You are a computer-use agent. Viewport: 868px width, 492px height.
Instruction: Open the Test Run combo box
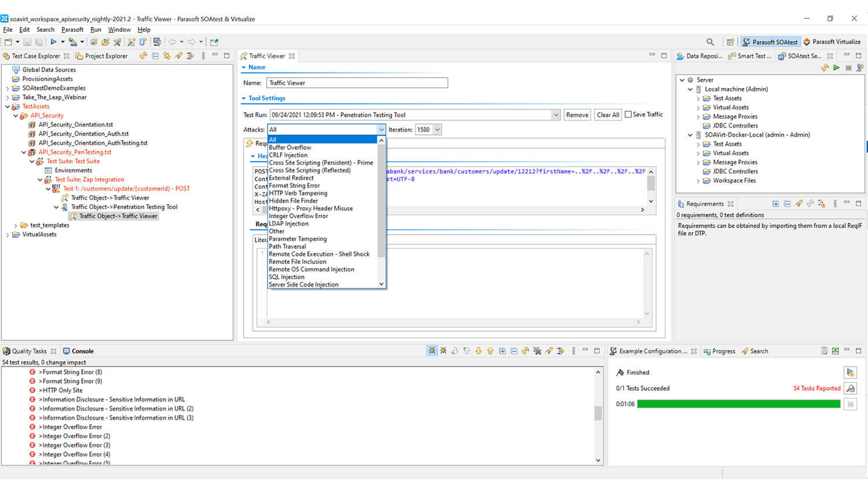tap(556, 115)
